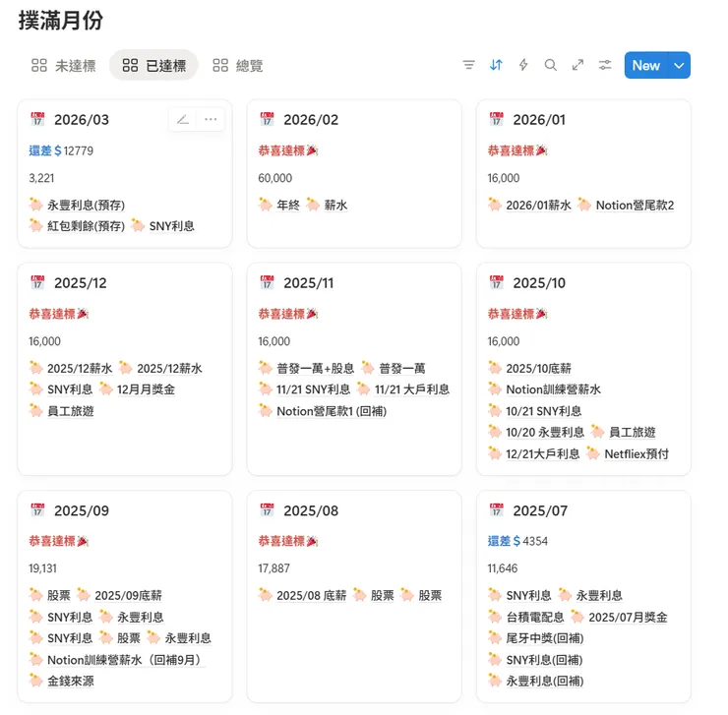Select the 已達標 tab
The width and height of the screenshot is (728, 715).
154,66
